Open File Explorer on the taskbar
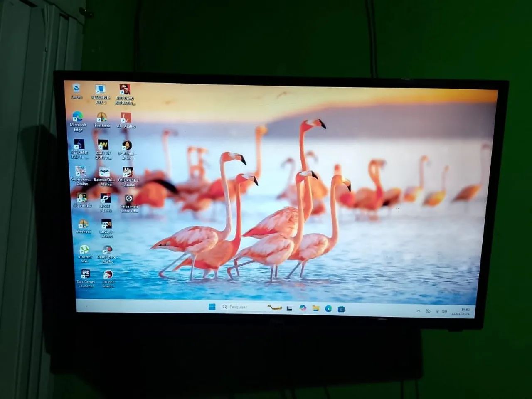 point(315,308)
